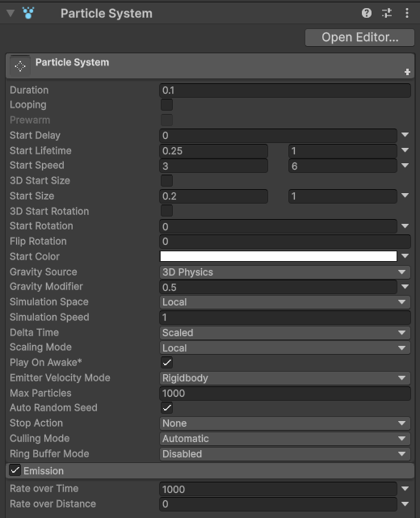Click the Emission module header
The width and height of the screenshot is (420, 518).
(x=210, y=471)
